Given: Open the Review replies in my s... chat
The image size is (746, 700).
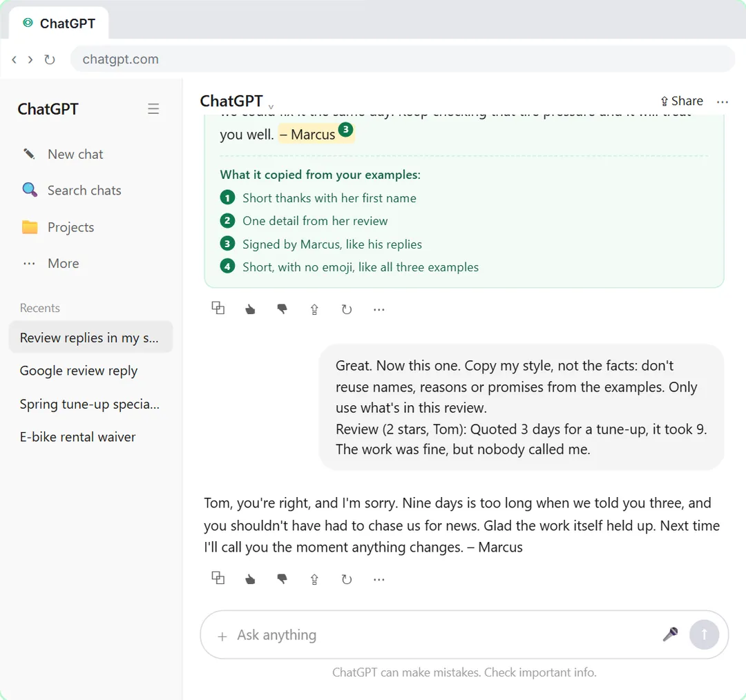Looking at the screenshot, I should pyautogui.click(x=90, y=338).
